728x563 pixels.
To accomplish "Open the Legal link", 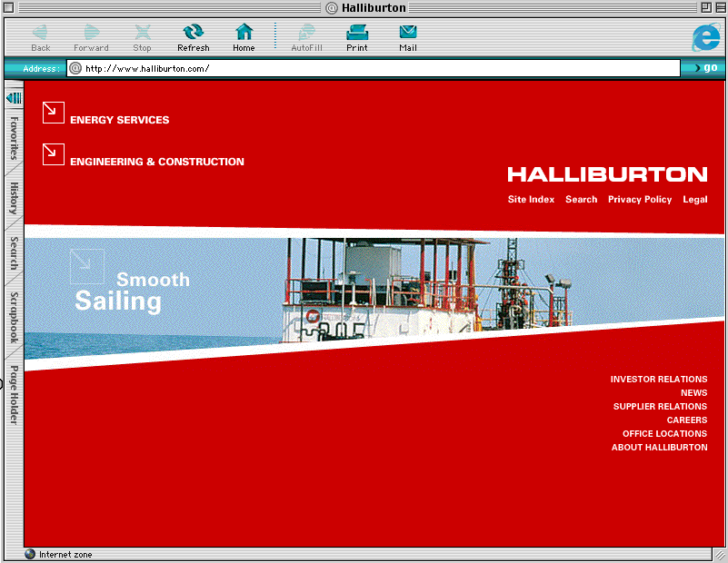I will [695, 200].
